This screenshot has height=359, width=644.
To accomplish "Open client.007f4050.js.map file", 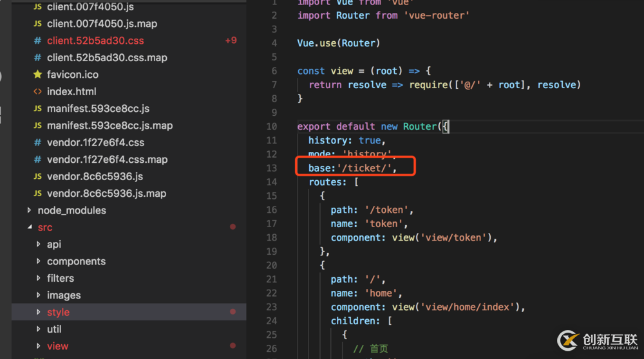I will coord(102,24).
